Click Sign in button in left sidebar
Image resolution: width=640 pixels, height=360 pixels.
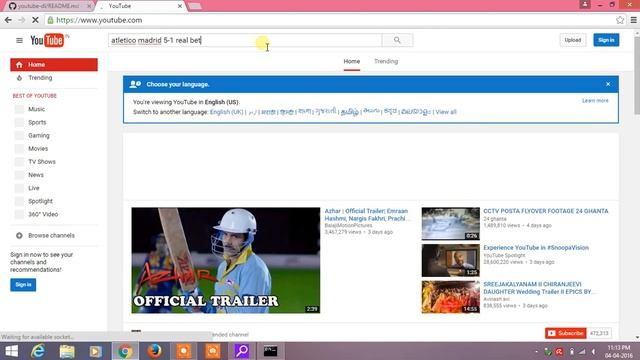click(x=23, y=284)
